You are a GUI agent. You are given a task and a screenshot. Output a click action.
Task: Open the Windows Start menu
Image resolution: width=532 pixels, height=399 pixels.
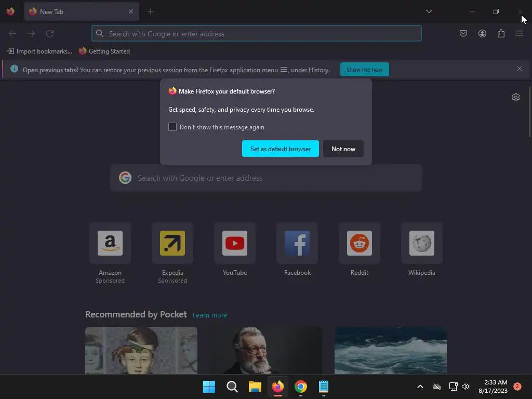[x=209, y=387]
